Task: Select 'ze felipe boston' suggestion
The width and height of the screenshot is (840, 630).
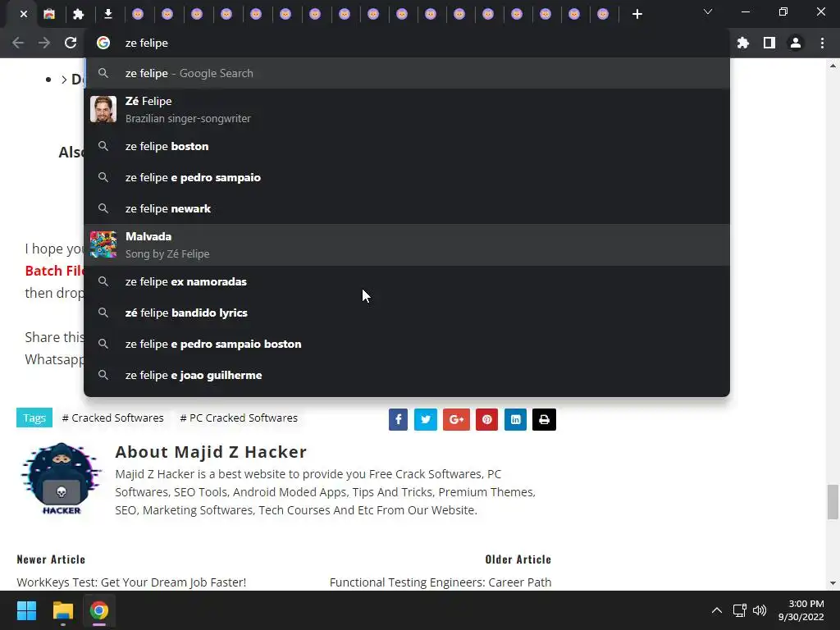Action: click(407, 146)
